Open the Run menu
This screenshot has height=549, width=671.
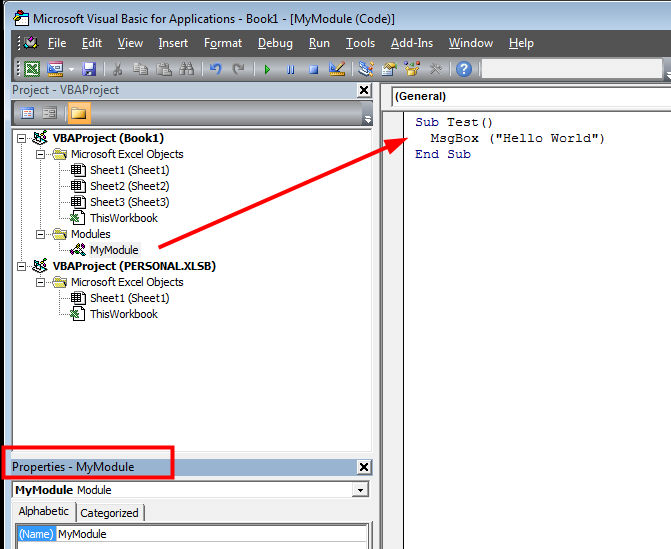[x=319, y=43]
